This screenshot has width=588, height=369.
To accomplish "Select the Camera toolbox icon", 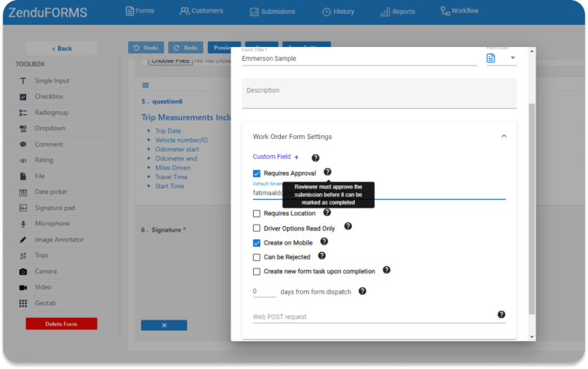I will 23,272.
